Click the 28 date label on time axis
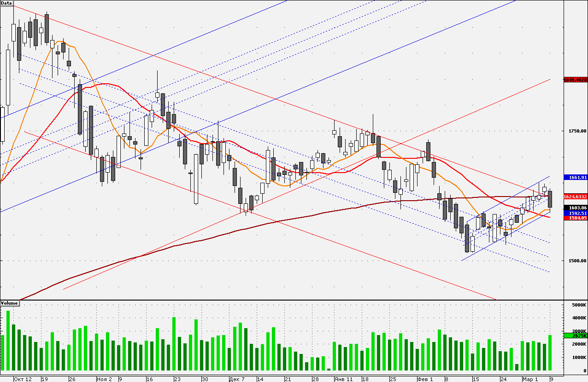The height and width of the screenshot is (382, 588). (315, 379)
